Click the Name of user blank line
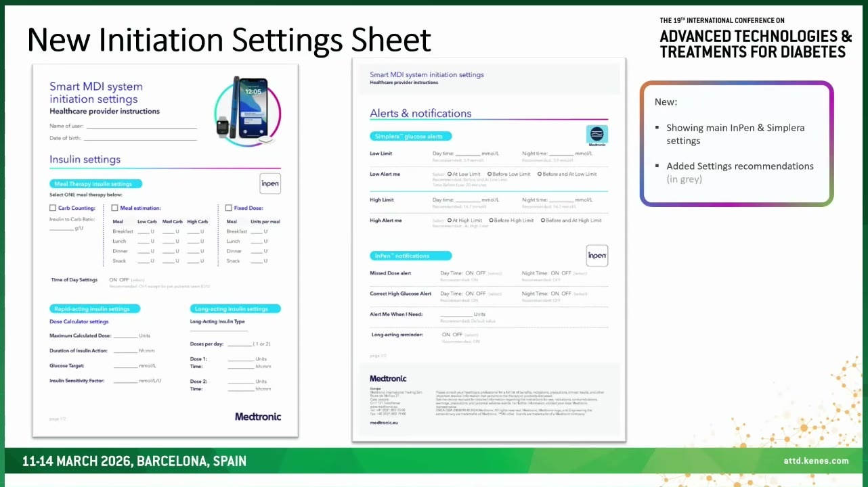 142,126
